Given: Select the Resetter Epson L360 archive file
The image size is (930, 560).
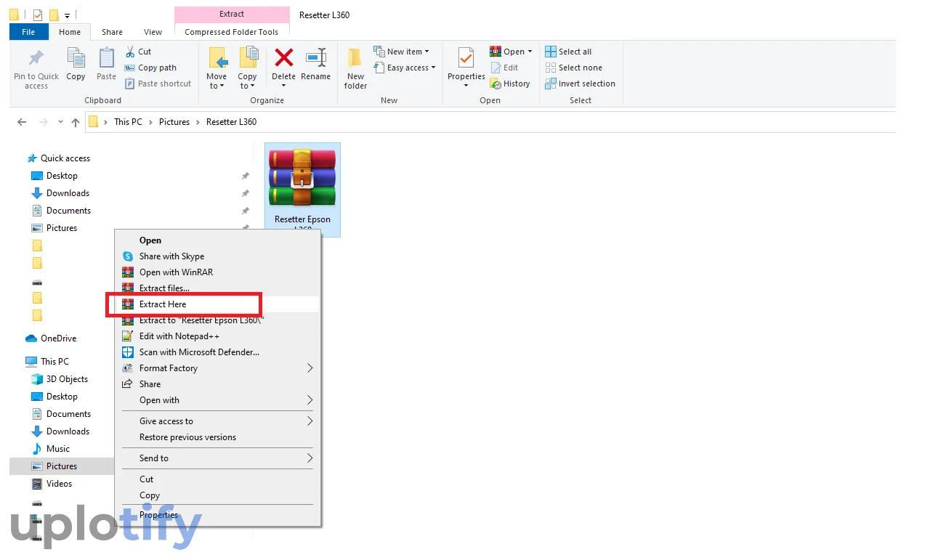Looking at the screenshot, I should tap(302, 190).
